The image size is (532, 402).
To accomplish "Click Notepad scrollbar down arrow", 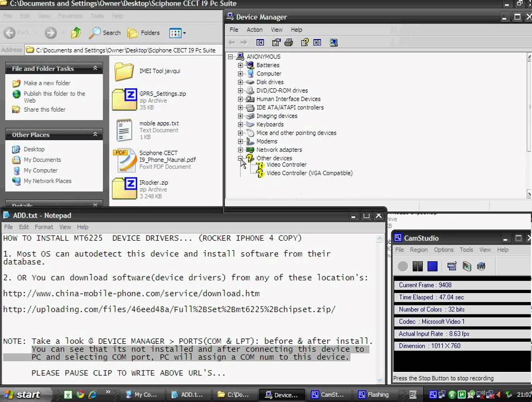I will [380, 380].
